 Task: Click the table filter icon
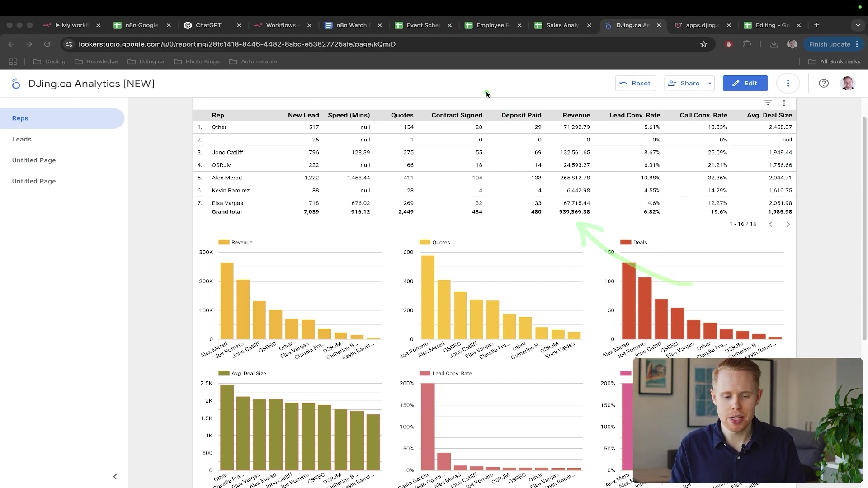click(768, 103)
